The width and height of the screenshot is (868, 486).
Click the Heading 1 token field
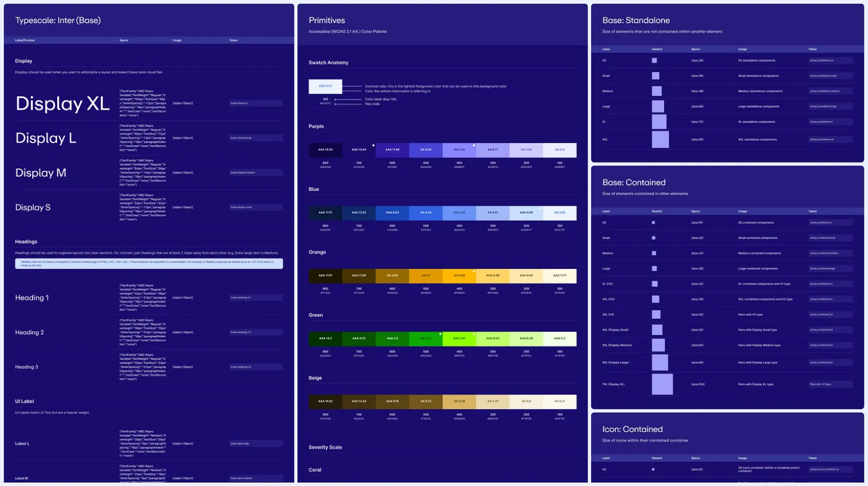[x=256, y=298]
